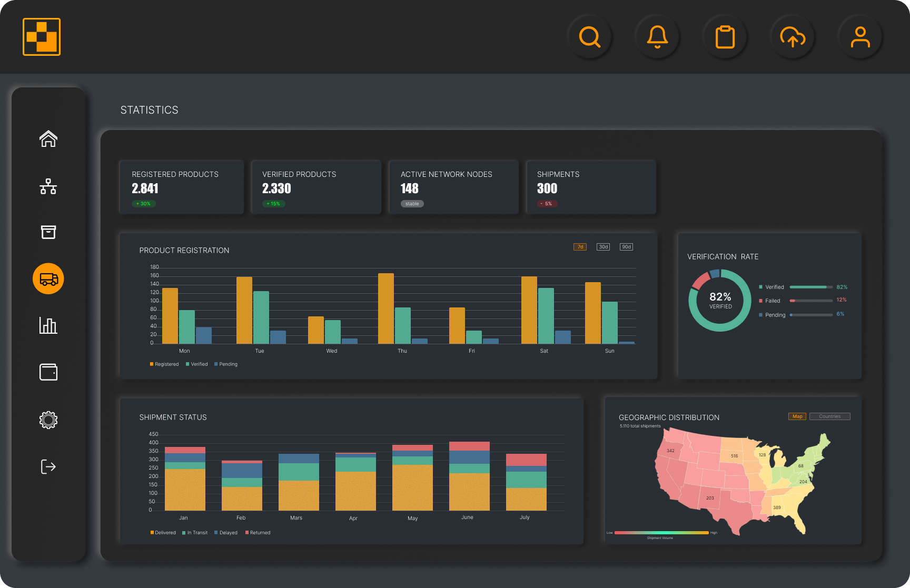Open the archive box sidebar icon

click(x=48, y=232)
